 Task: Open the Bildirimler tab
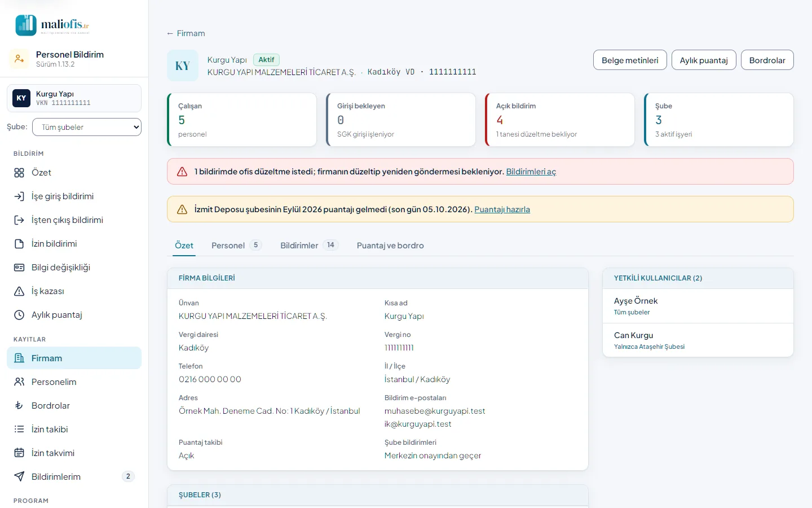309,246
